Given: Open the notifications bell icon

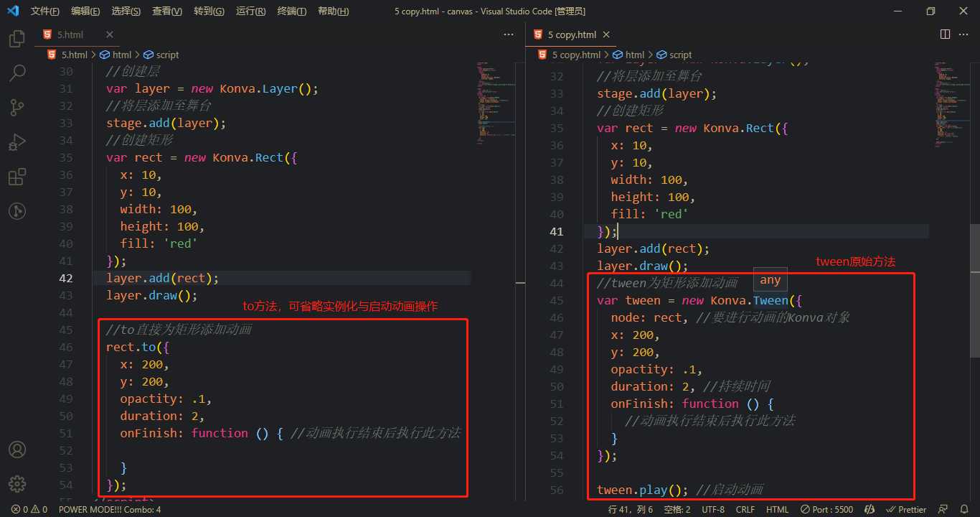Looking at the screenshot, I should click(x=965, y=509).
